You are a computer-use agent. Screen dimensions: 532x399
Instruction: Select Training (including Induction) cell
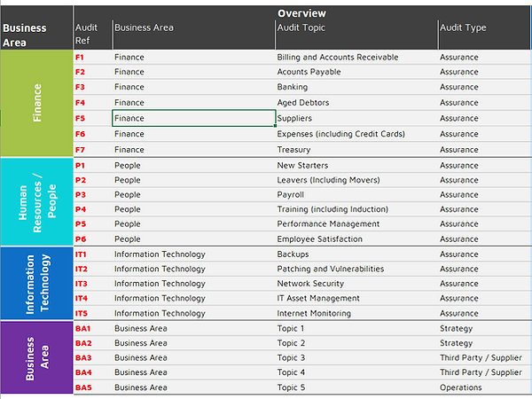coord(356,209)
